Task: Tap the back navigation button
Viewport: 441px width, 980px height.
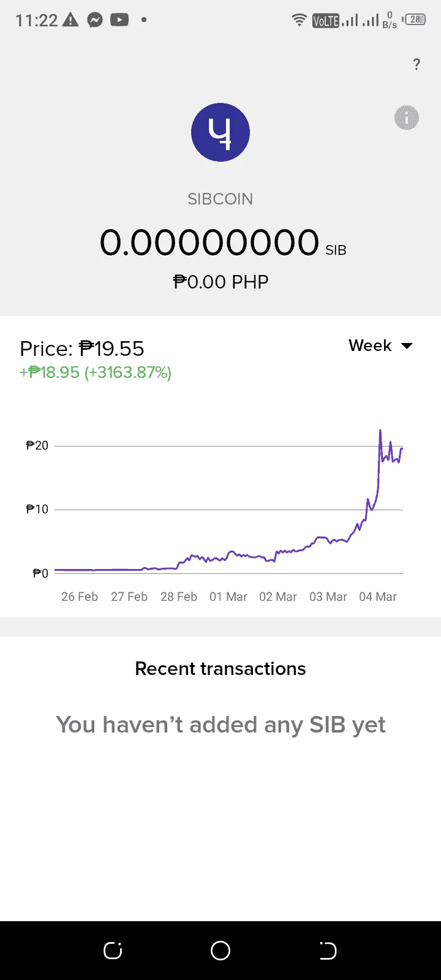Action: click(328, 951)
